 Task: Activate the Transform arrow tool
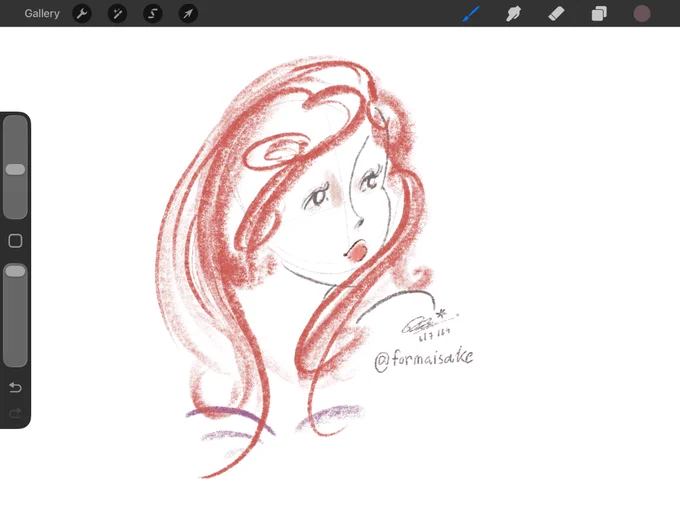coord(188,14)
